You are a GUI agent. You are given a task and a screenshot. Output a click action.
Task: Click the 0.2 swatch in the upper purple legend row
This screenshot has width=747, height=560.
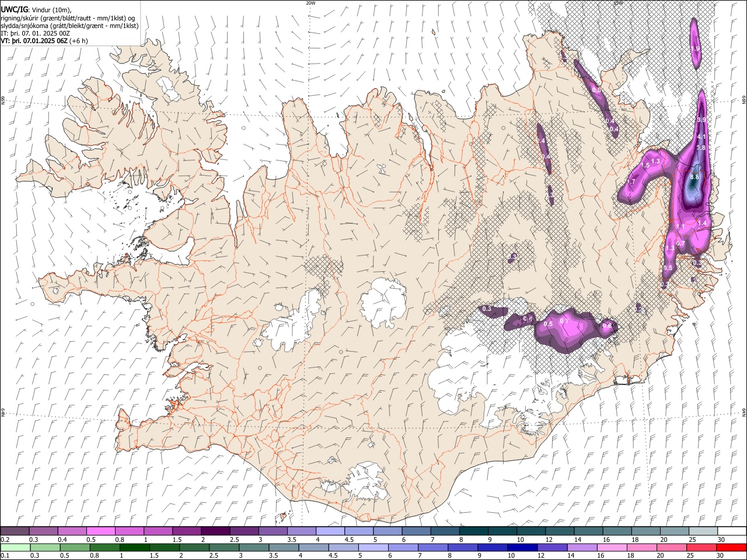pyautogui.click(x=15, y=531)
